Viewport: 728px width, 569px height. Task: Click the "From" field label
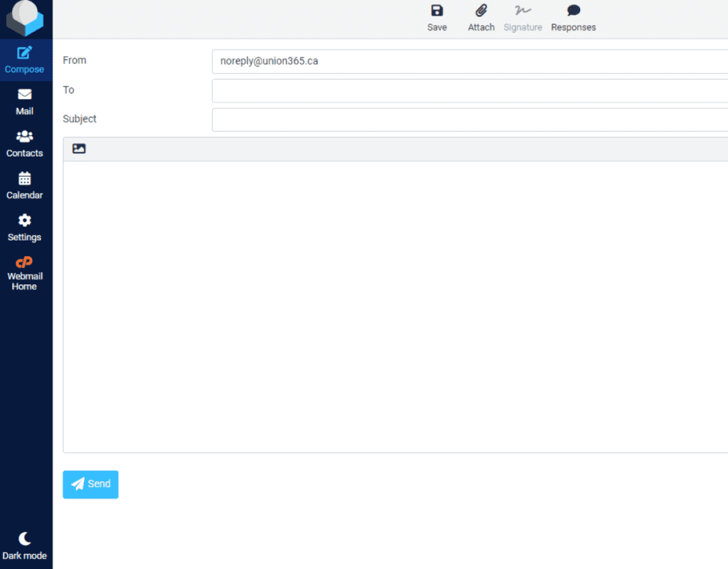click(x=75, y=60)
